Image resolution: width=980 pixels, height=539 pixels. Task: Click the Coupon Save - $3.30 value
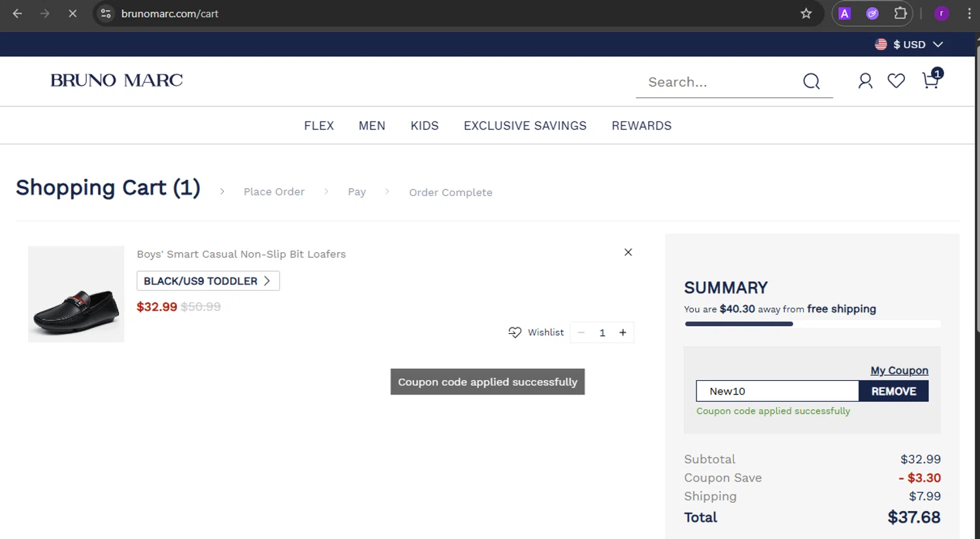[x=920, y=478]
